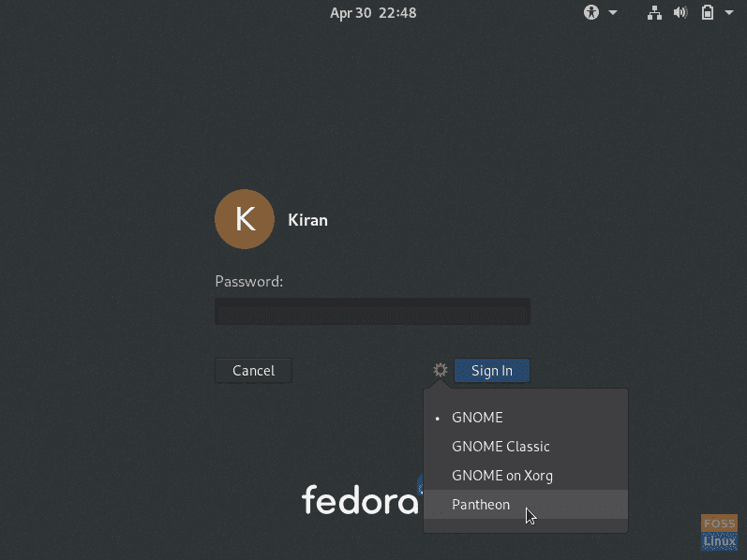Click the Sign In button

492,371
